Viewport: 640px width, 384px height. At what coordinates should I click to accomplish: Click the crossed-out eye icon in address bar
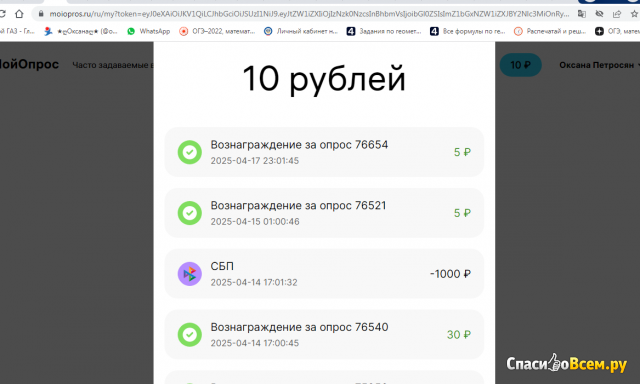point(599,14)
